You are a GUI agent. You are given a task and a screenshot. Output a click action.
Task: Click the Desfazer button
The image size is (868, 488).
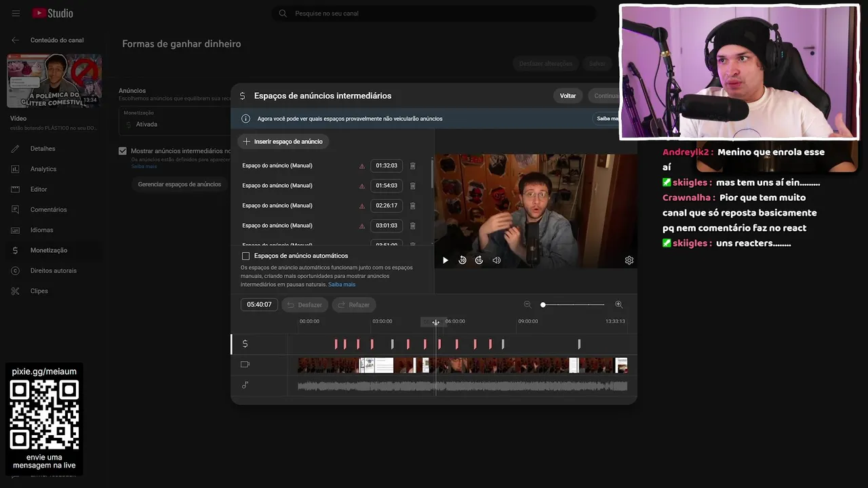(304, 305)
